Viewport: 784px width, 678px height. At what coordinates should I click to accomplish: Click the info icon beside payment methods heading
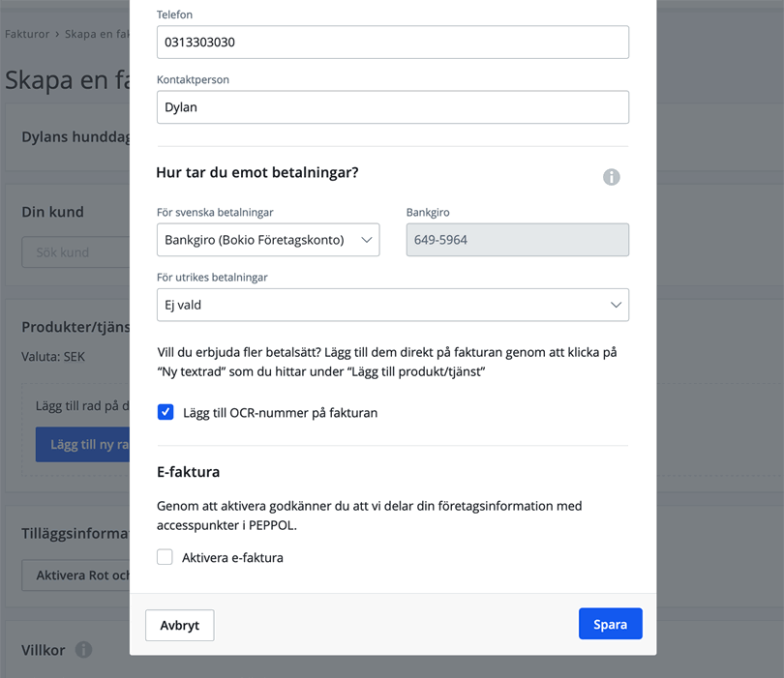click(611, 177)
